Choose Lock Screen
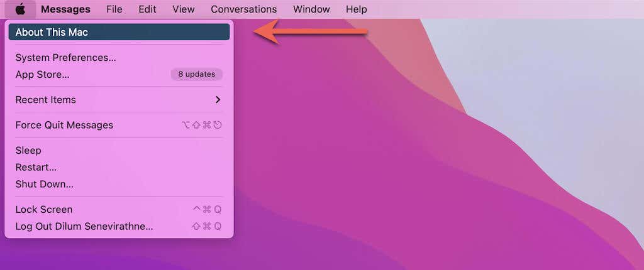 click(119, 210)
